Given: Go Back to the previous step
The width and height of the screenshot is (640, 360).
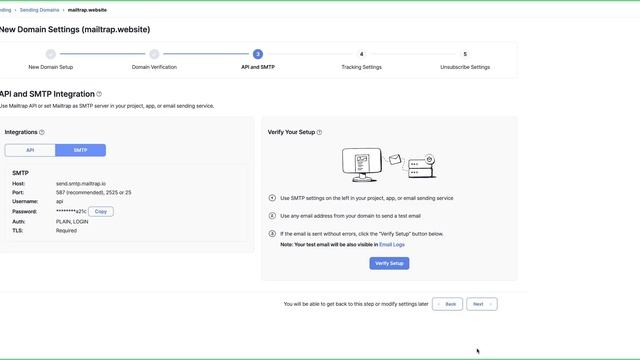Looking at the screenshot, I should pos(447,304).
